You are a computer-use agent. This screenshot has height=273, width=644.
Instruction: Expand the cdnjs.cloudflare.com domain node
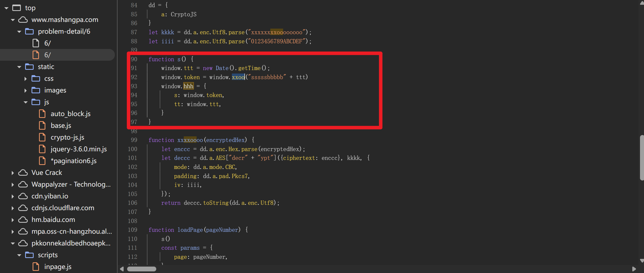(x=13, y=208)
